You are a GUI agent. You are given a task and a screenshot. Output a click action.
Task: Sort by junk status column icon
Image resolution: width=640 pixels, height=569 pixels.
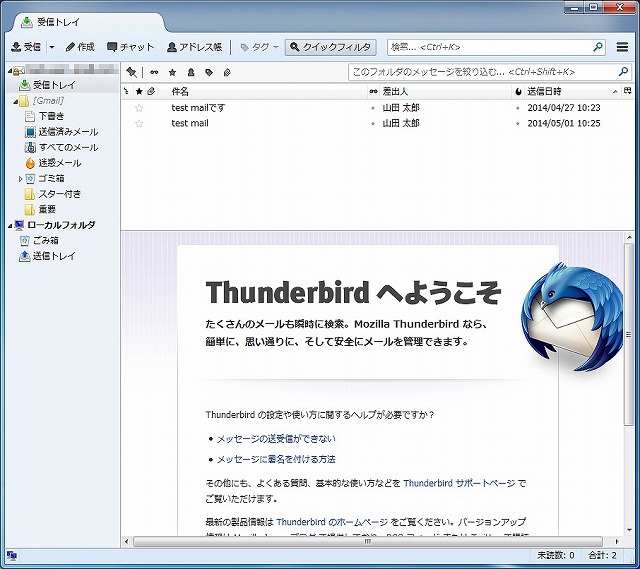[x=518, y=91]
